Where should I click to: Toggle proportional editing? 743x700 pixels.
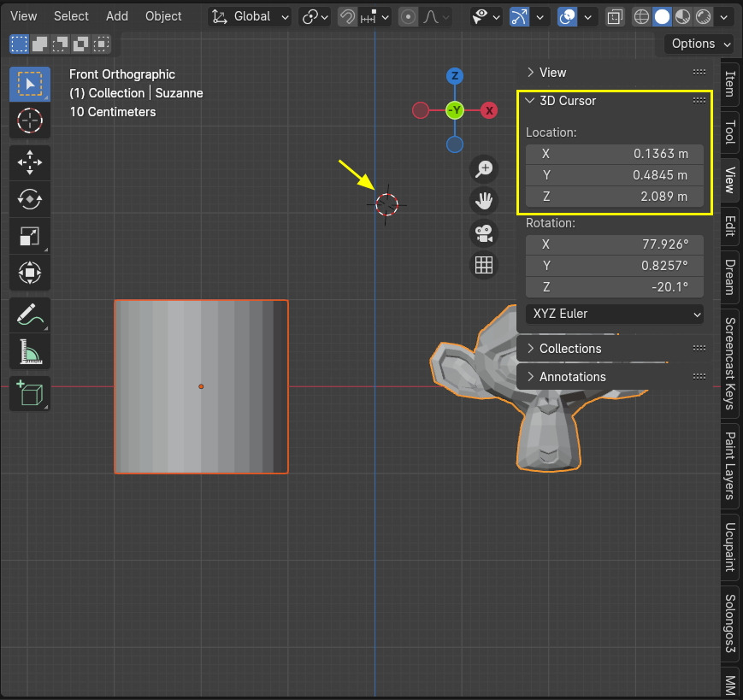[408, 17]
